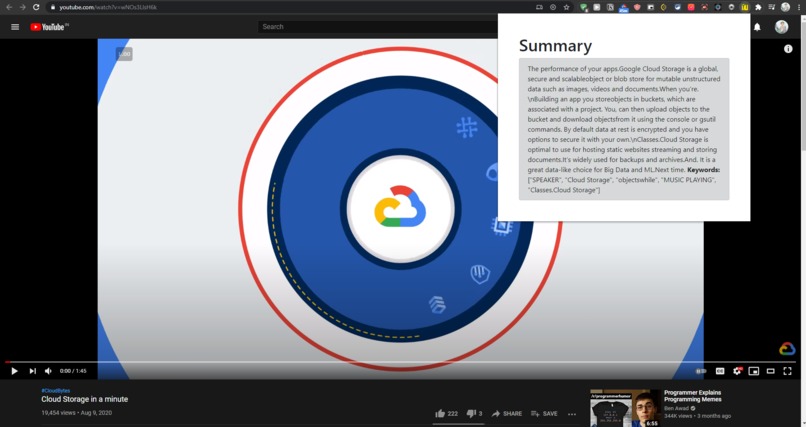The width and height of the screenshot is (806, 427).
Task: Click the Summary heading in popup
Action: point(555,46)
